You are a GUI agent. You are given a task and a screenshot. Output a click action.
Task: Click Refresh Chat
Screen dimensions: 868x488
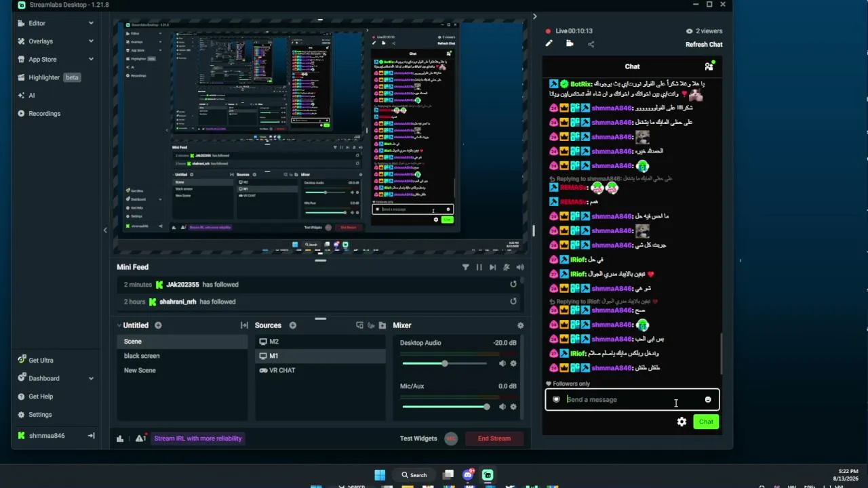click(x=704, y=45)
